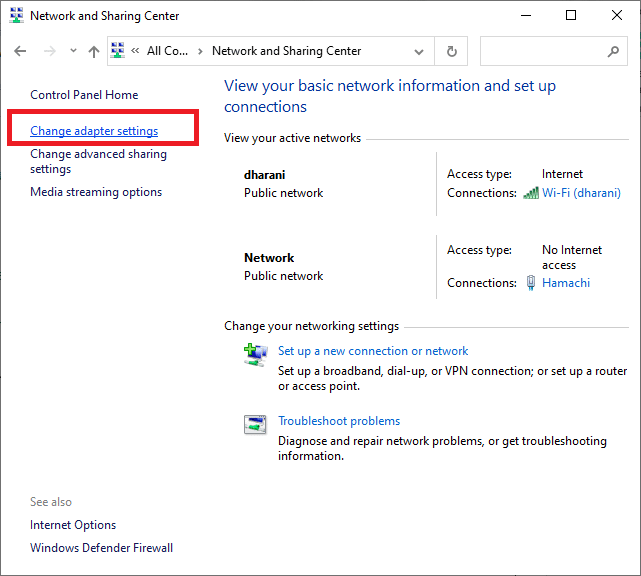The height and width of the screenshot is (576, 641).
Task: Click the Wi-Fi signal bars icon
Action: point(531,193)
